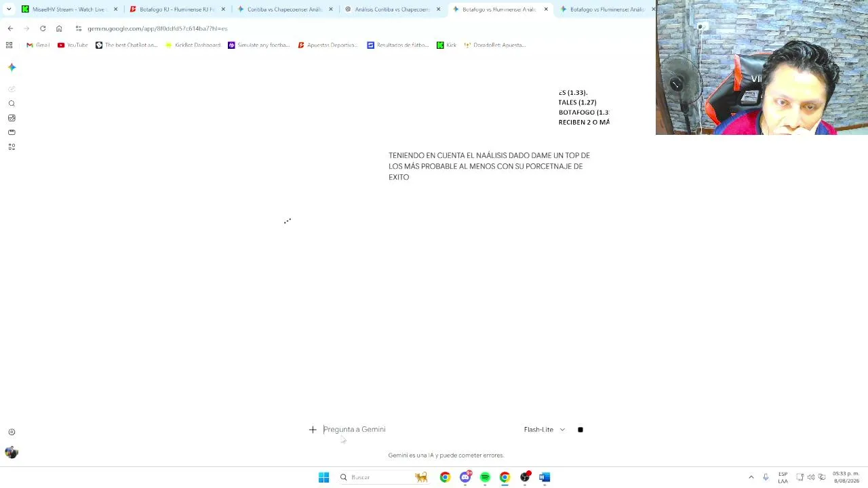Open the sidebar images gallery icon

point(12,118)
